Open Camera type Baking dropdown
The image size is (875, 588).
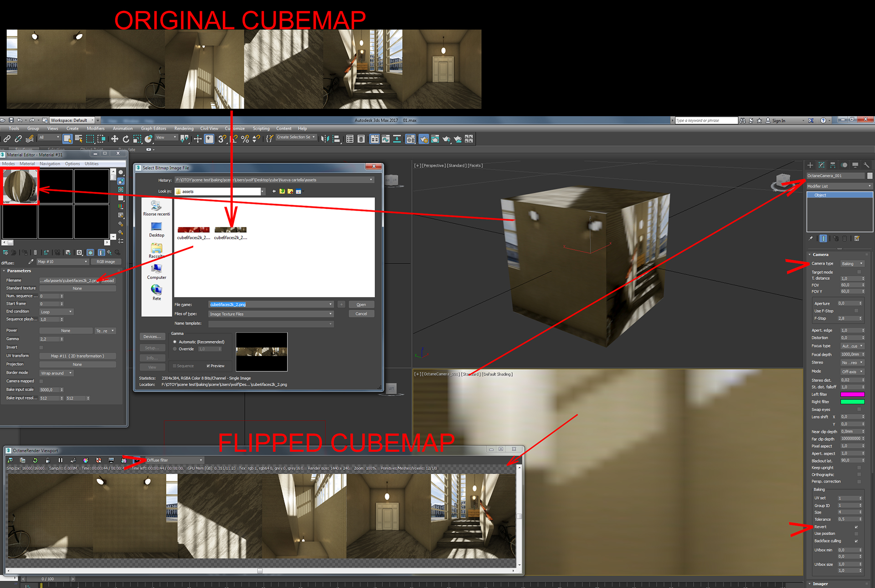[x=852, y=264]
